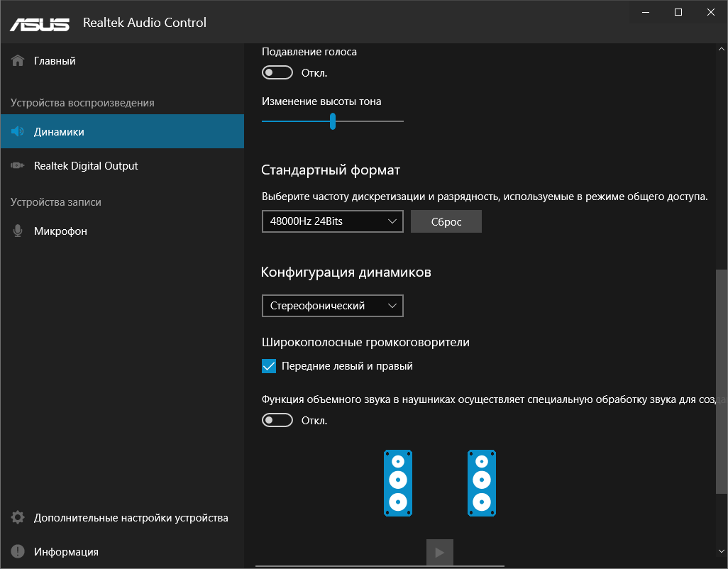Click the Информация exclamation icon
This screenshot has width=728, height=569.
[18, 552]
